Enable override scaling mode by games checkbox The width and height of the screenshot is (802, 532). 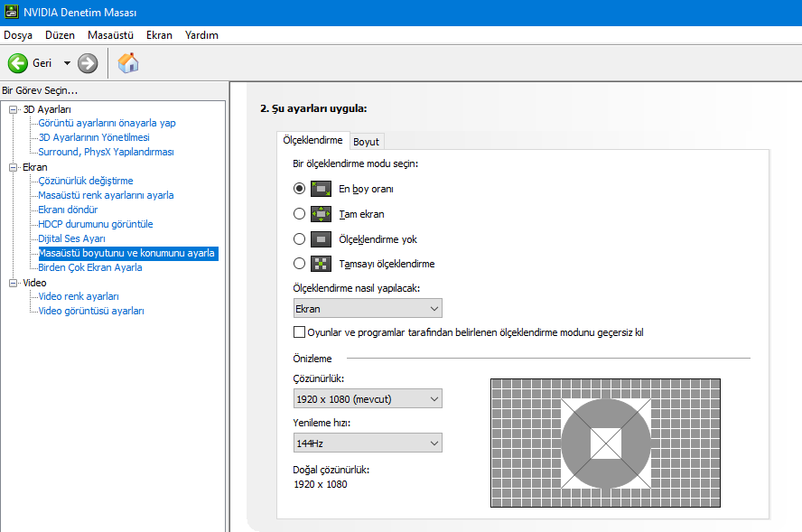pyautogui.click(x=299, y=332)
